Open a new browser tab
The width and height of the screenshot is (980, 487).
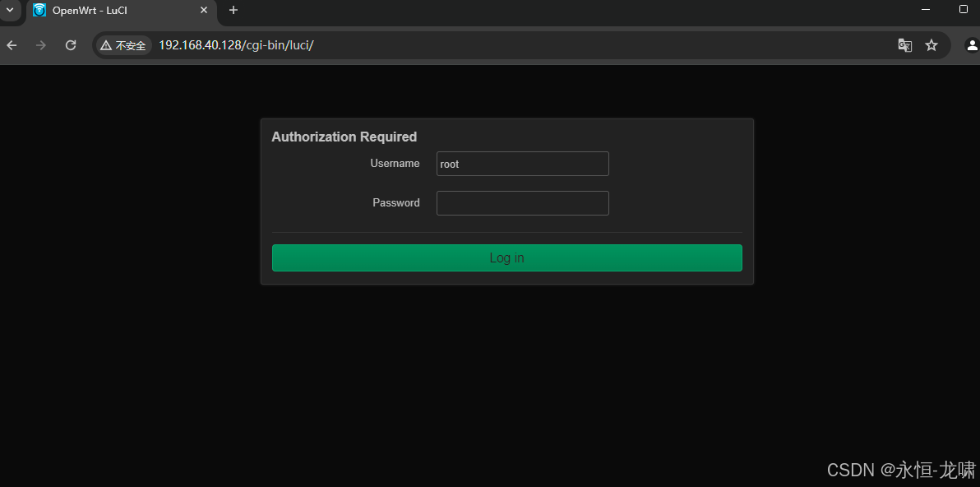coord(233,10)
